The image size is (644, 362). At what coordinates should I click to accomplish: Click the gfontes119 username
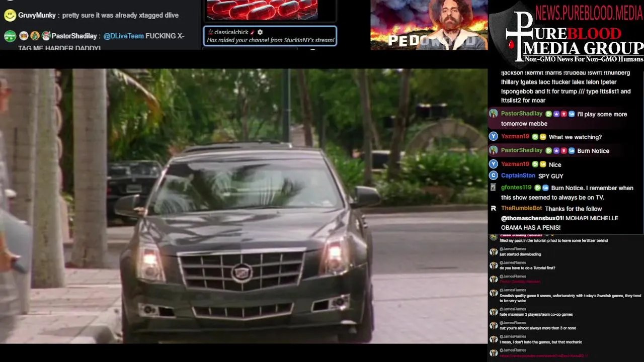click(516, 188)
